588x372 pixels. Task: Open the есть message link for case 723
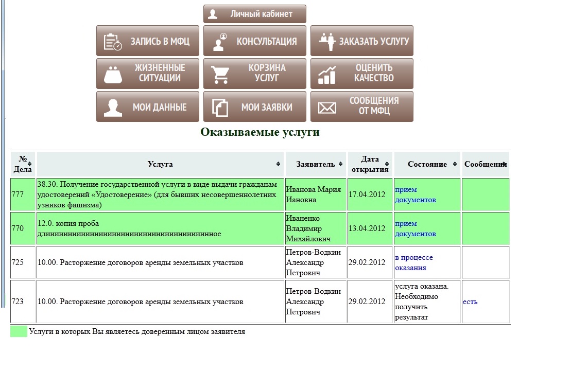(x=470, y=302)
